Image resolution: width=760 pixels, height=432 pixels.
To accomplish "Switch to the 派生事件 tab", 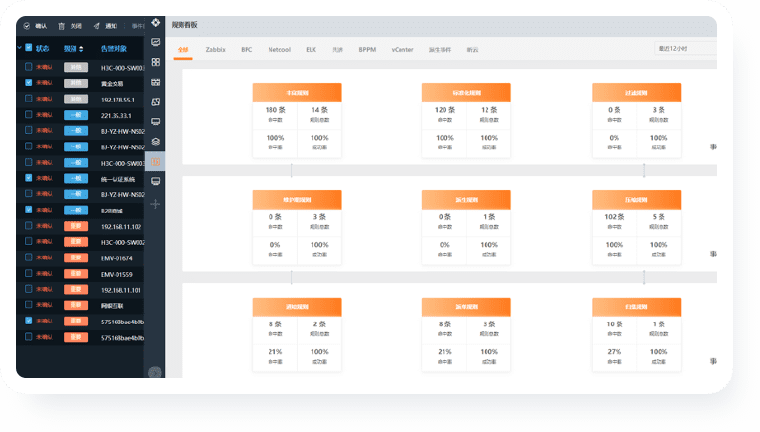I will (440, 49).
